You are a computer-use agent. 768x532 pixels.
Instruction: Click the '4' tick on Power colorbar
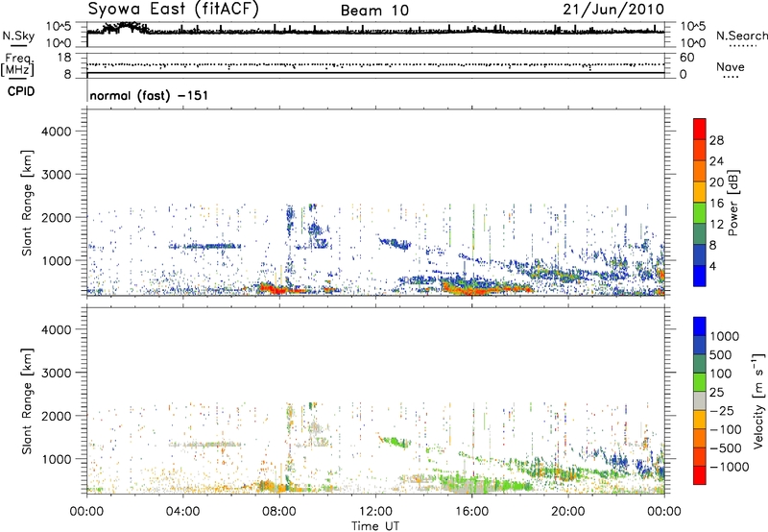coord(712,266)
